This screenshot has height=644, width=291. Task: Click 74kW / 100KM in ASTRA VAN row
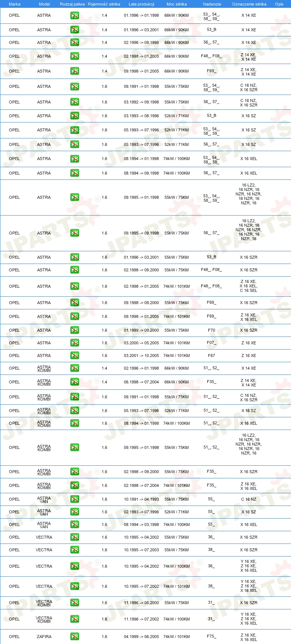coord(177,525)
